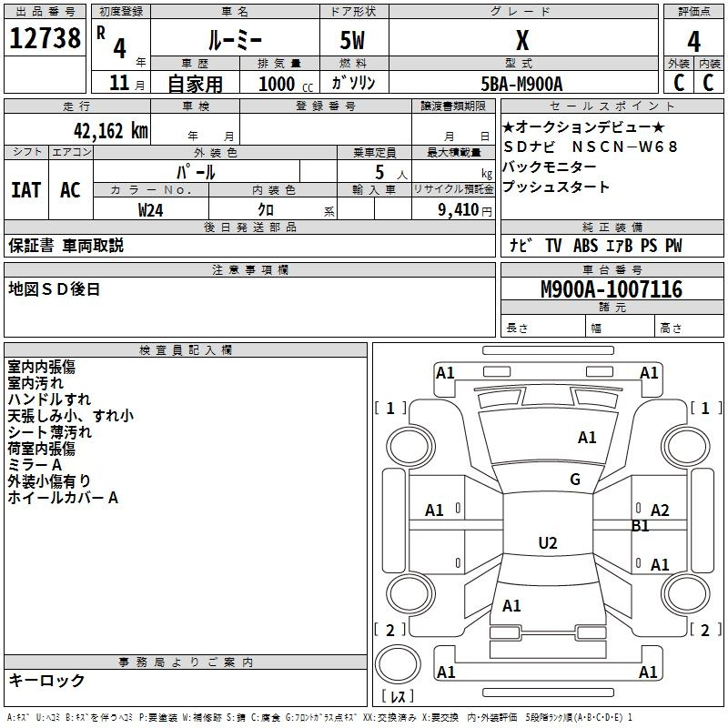Screen dimensions: 728x728
Task: Click the lot number 12738
Action: [45, 39]
